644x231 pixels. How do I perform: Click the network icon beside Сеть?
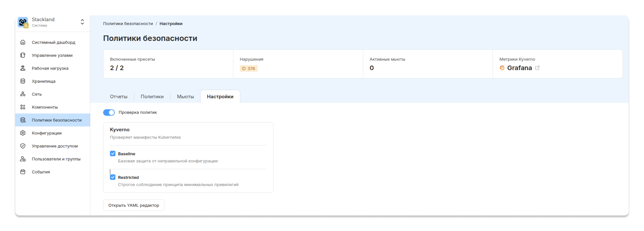(23, 94)
